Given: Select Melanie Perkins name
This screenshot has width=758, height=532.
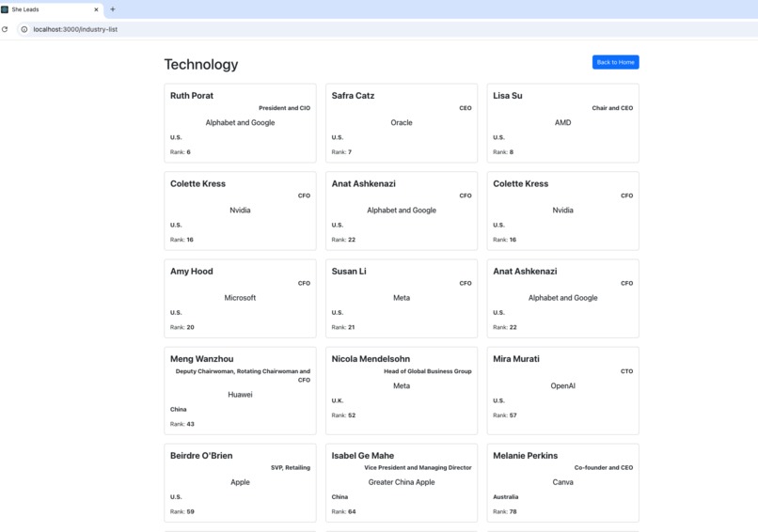Looking at the screenshot, I should click(525, 456).
